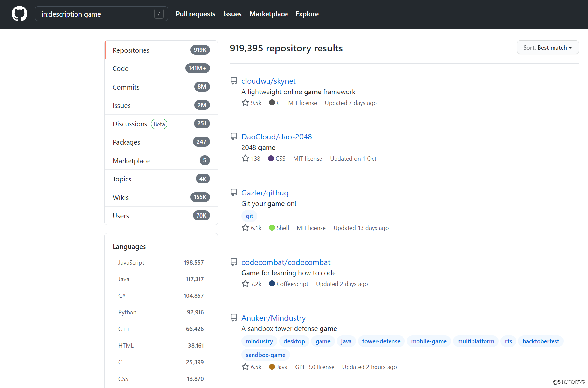Open Pull requests in top navigation
The image size is (588, 388).
[x=196, y=14]
